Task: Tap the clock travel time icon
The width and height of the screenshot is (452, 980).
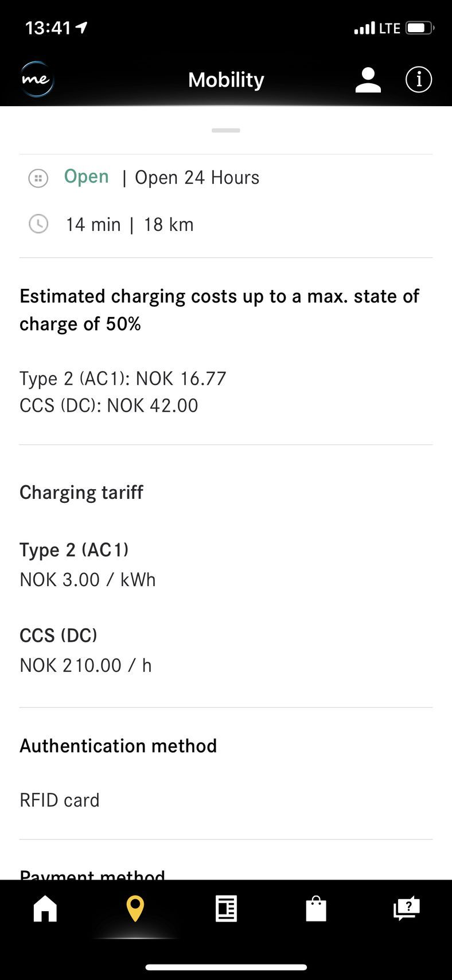Action: pos(38,224)
